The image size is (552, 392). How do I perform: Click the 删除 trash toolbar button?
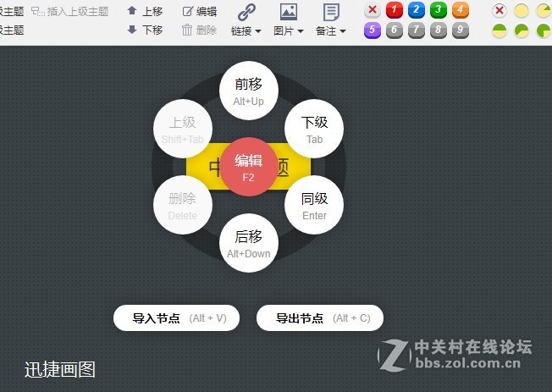pyautogui.click(x=199, y=30)
